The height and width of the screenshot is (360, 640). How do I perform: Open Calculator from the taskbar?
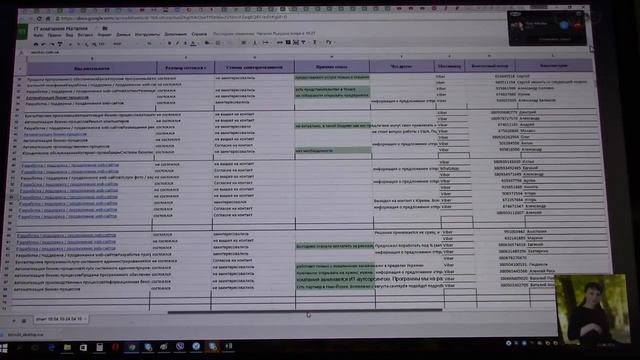[x=99, y=347]
